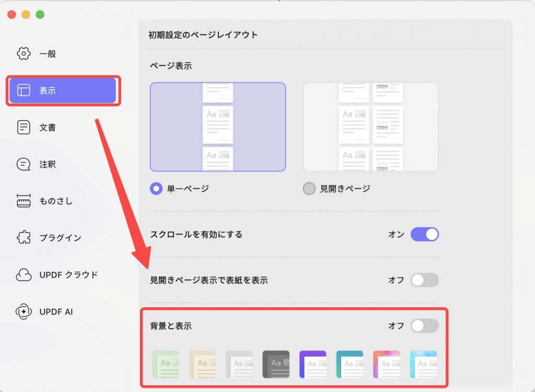Choose the two-page spread layout preview thumbnail
Image resolution: width=535 pixels, height=392 pixels.
(370, 126)
